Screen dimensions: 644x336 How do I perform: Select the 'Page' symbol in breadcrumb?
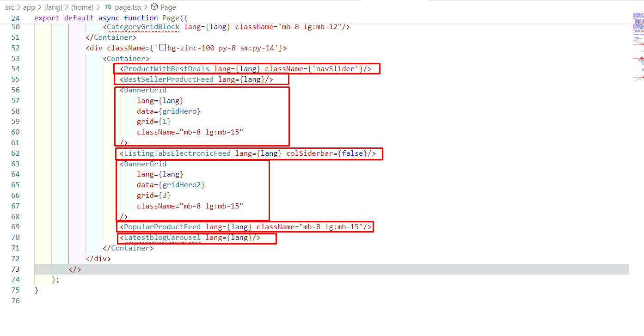[168, 7]
